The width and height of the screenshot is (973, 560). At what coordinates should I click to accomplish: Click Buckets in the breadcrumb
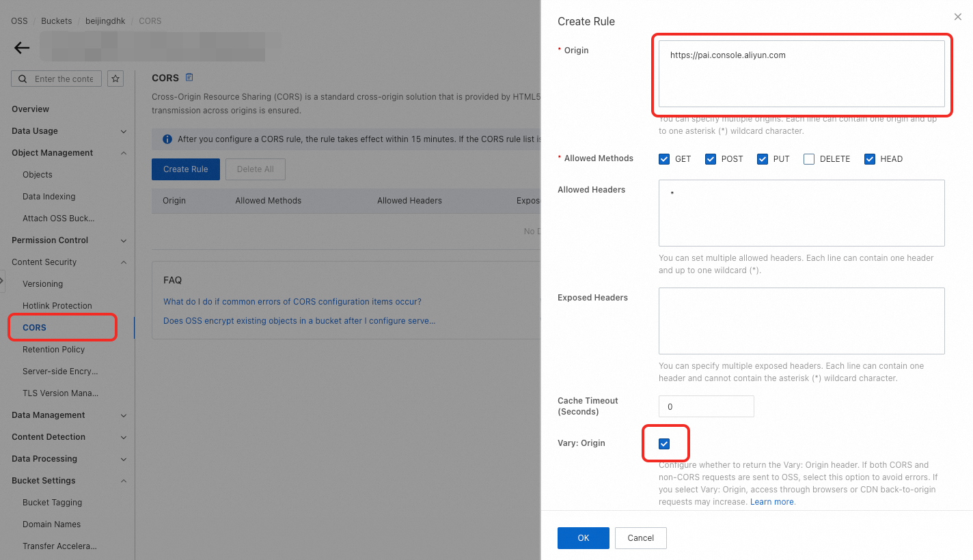click(x=56, y=21)
